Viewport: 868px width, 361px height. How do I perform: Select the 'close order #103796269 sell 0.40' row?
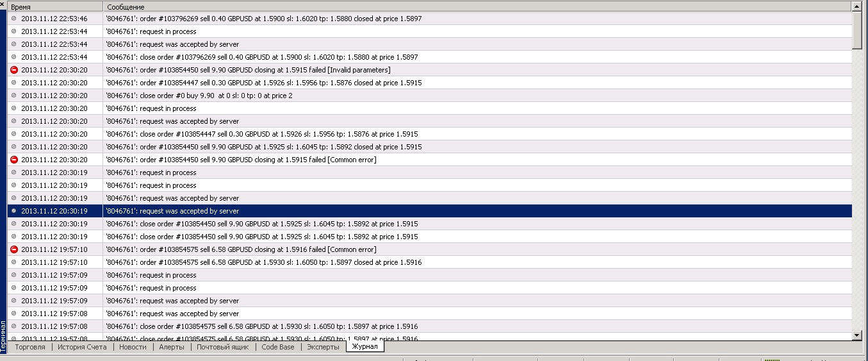click(430, 57)
